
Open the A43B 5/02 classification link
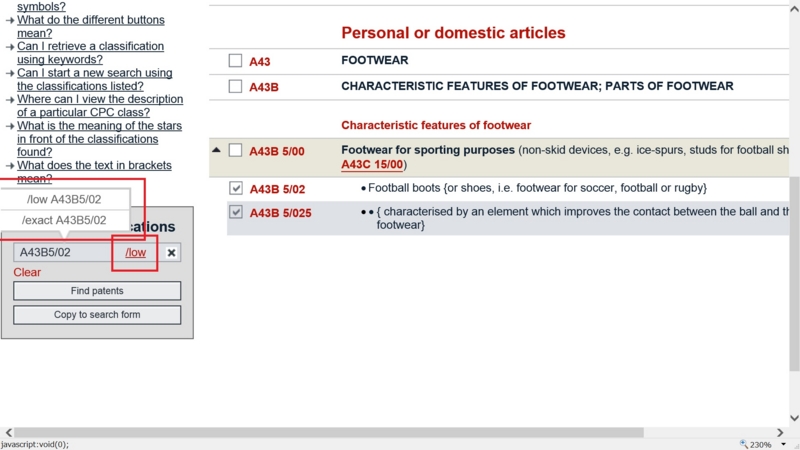pyautogui.click(x=277, y=189)
